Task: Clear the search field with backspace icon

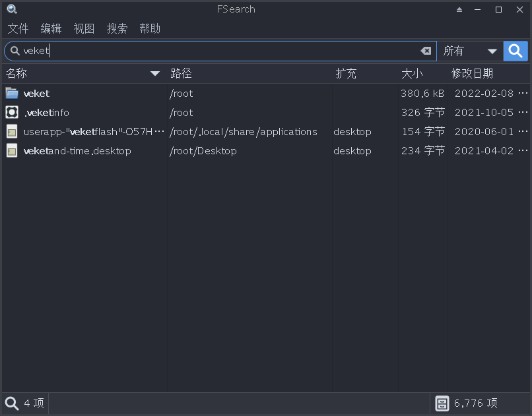Action: point(426,51)
